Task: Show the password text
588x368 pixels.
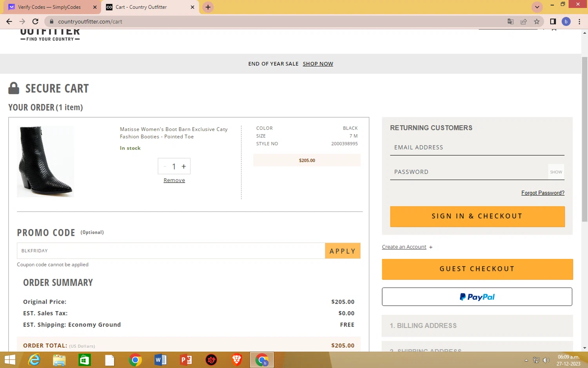Action: [556, 172]
